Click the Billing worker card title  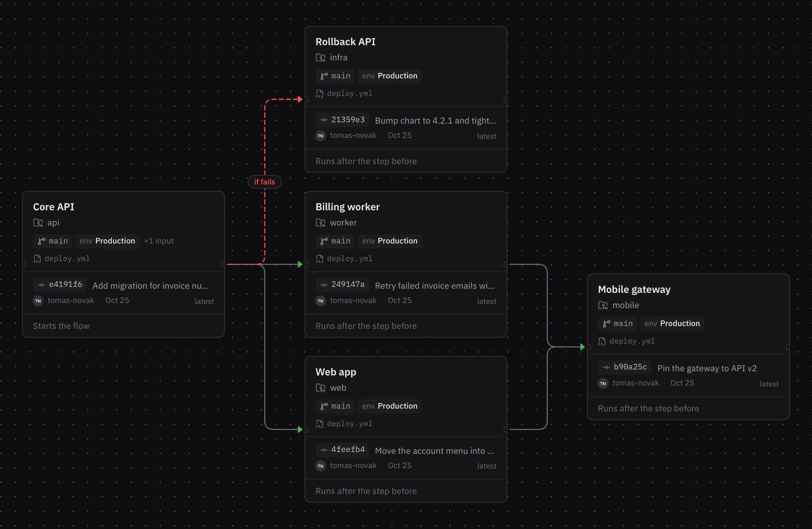tap(347, 207)
